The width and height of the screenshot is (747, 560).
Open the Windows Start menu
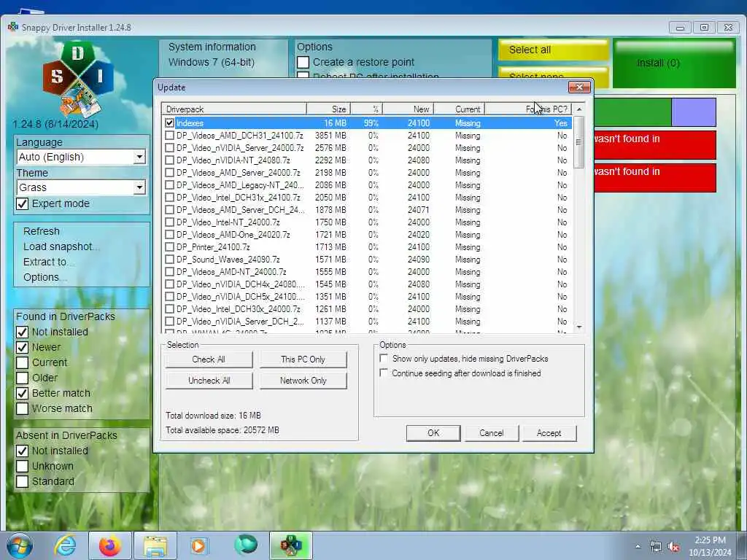point(20,545)
